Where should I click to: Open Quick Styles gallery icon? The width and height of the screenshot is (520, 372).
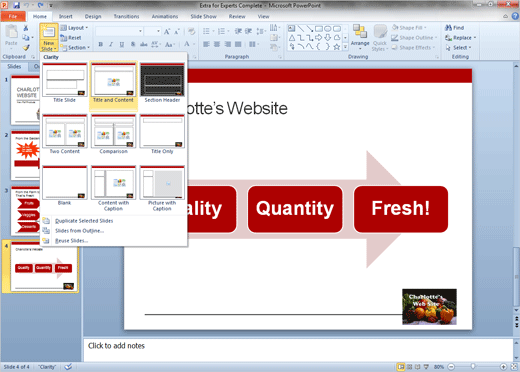point(380,31)
